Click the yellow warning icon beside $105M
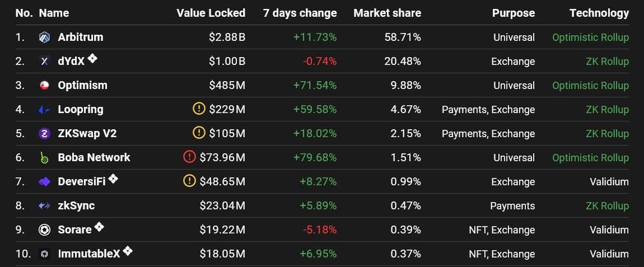 pyautogui.click(x=199, y=133)
